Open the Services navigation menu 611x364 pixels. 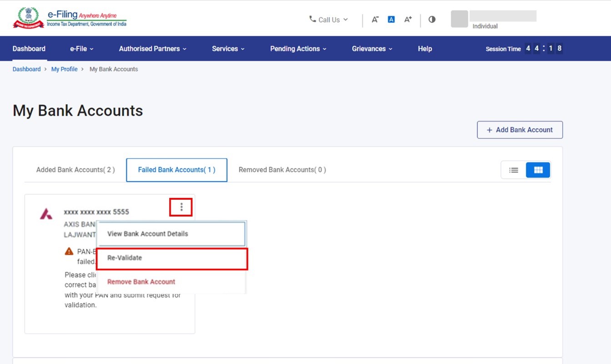pyautogui.click(x=228, y=49)
